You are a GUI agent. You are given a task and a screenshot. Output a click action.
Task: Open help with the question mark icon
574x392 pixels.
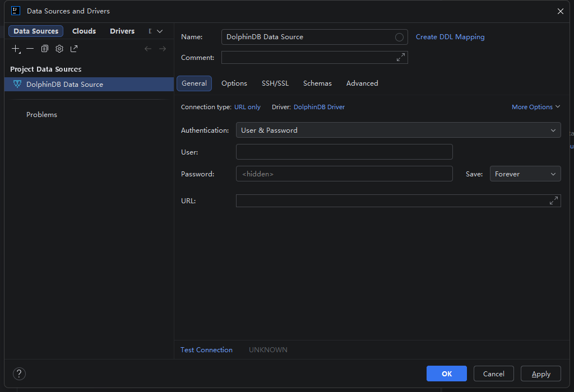(x=20, y=374)
